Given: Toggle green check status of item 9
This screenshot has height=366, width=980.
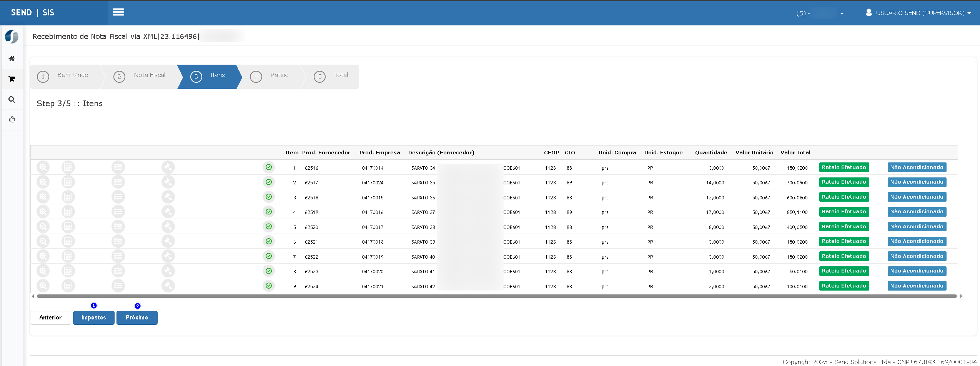Looking at the screenshot, I should [269, 286].
